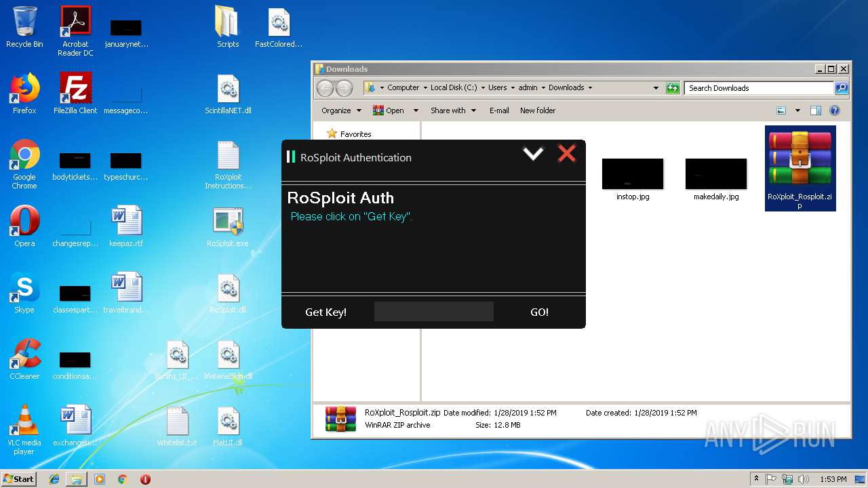Expand address bar history dropdown
The height and width of the screenshot is (488, 868).
pos(656,87)
